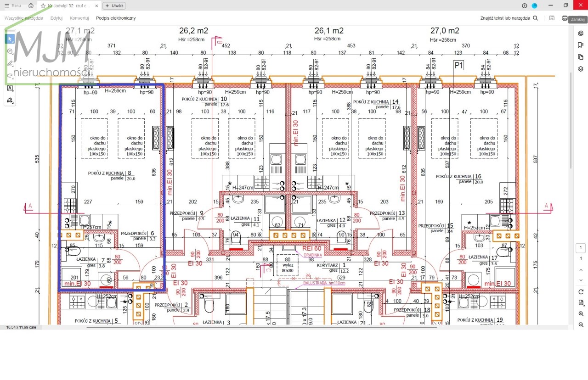Switch to Podpis elektroniczny
Screen dimensions: 588x380
point(116,18)
